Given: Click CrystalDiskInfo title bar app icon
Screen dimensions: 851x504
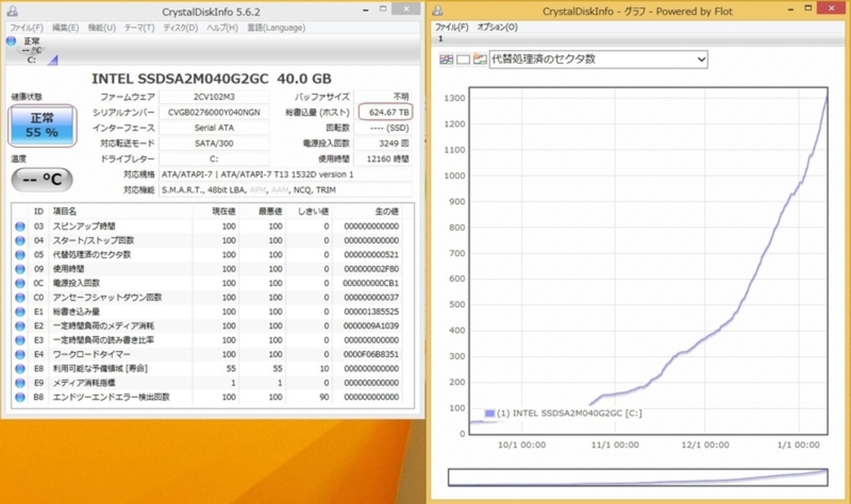Looking at the screenshot, I should pyautogui.click(x=12, y=11).
